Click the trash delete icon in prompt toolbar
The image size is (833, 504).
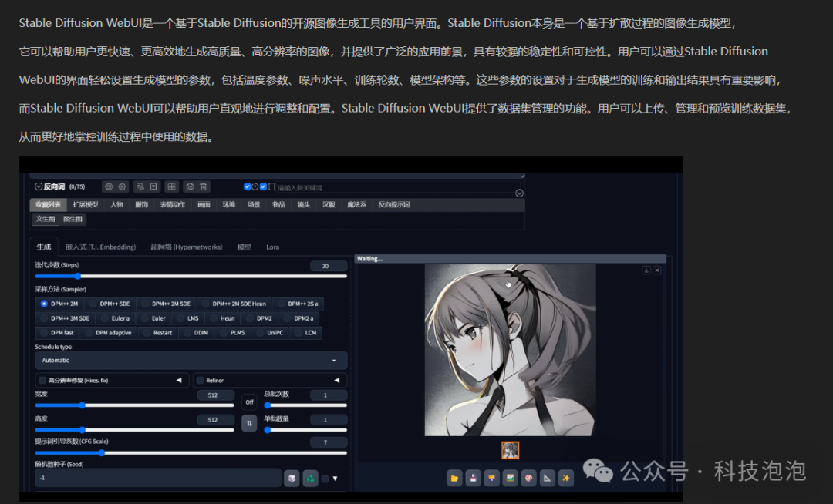(204, 186)
